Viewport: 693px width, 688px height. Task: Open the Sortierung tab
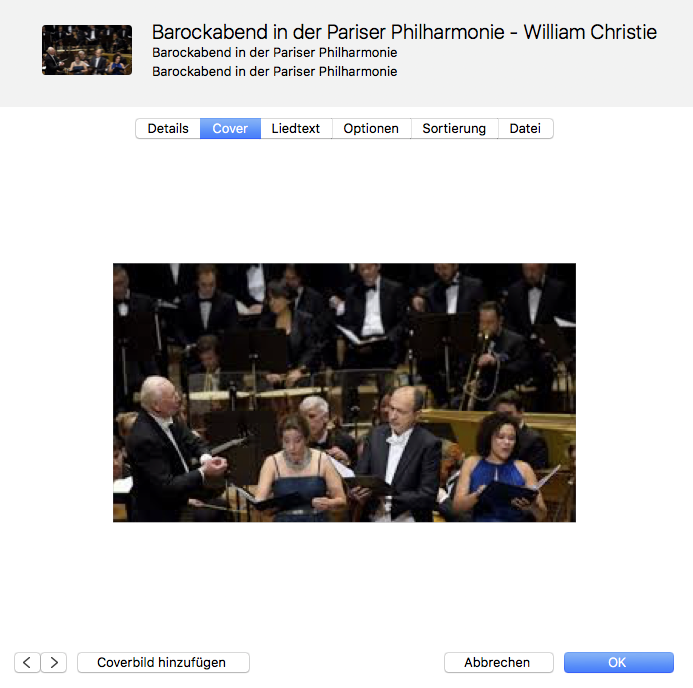tap(454, 128)
